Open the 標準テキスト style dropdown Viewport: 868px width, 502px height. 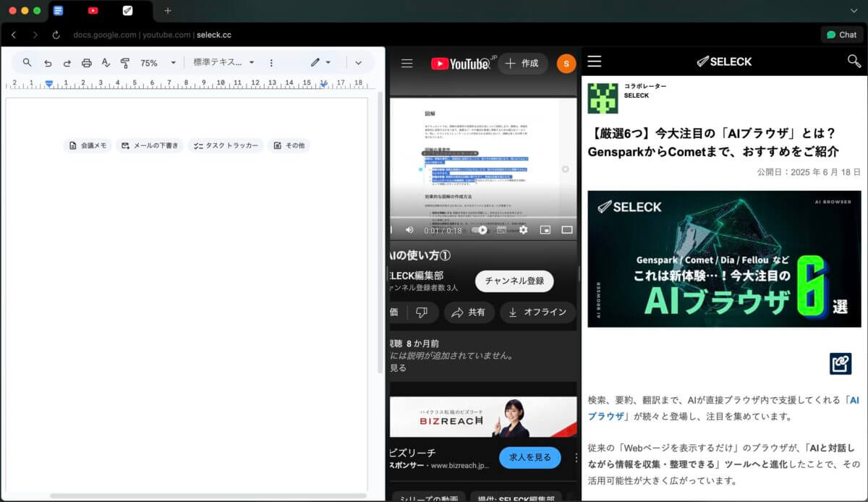224,63
